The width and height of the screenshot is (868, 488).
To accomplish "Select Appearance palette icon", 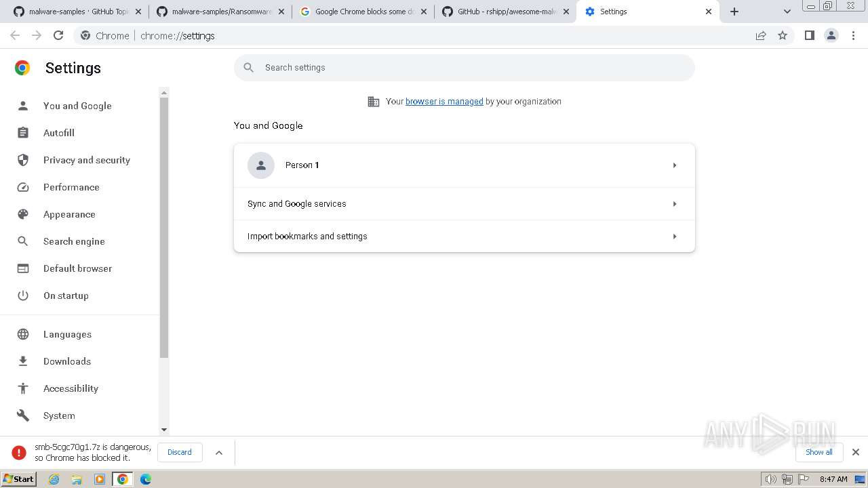I will point(23,214).
